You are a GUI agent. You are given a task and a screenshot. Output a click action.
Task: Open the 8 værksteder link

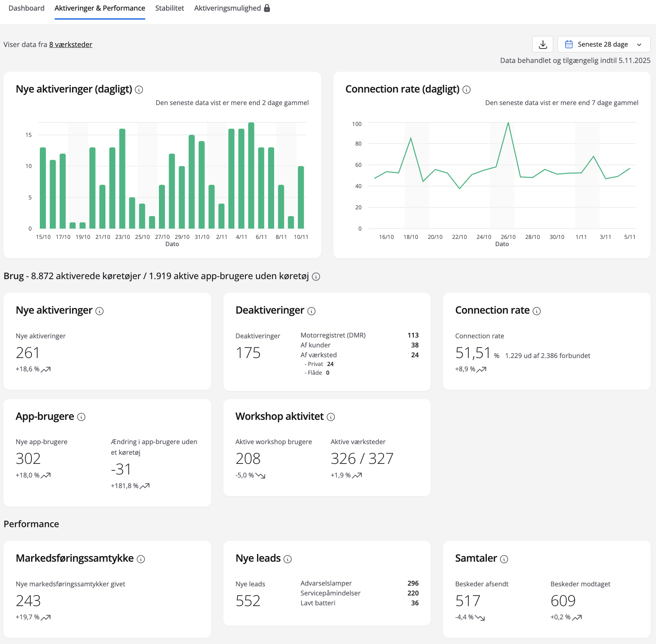coord(71,45)
